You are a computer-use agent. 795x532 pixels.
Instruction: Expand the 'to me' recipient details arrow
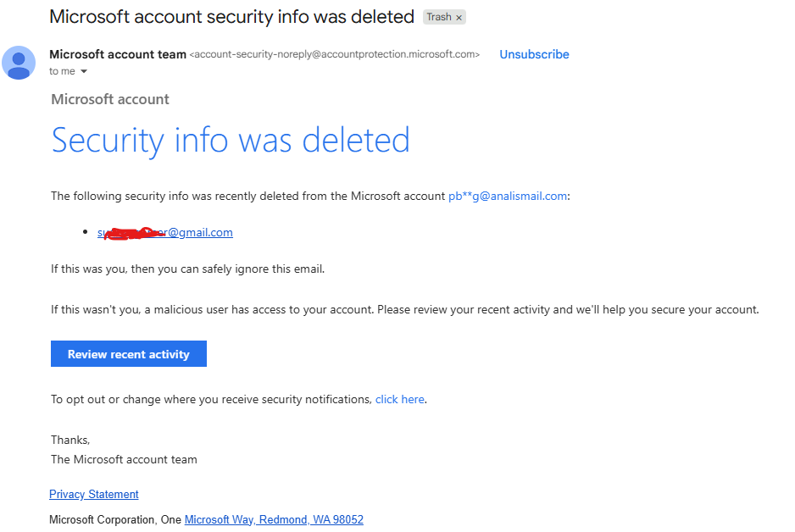pyautogui.click(x=84, y=71)
